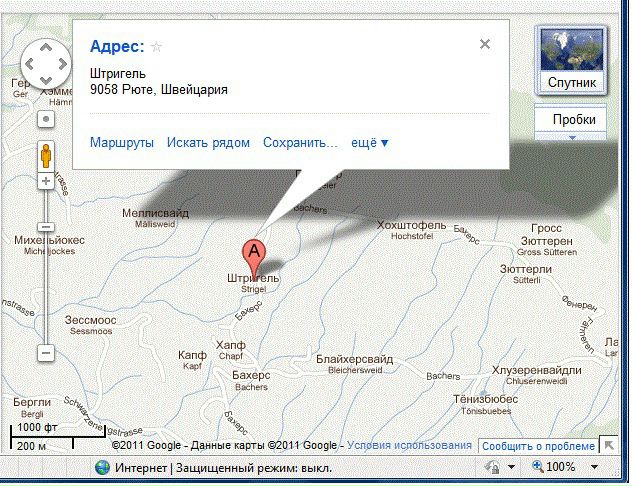Click Искать рядом link
This screenshot has height=486, width=632.
[208, 143]
